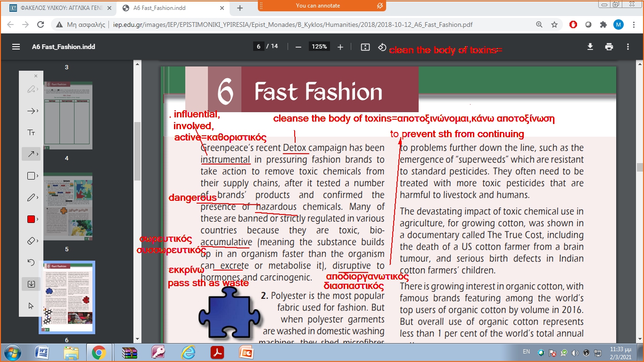Expand the diagonal arrow tool options
Viewport: 644px width, 362px height.
[x=37, y=154]
